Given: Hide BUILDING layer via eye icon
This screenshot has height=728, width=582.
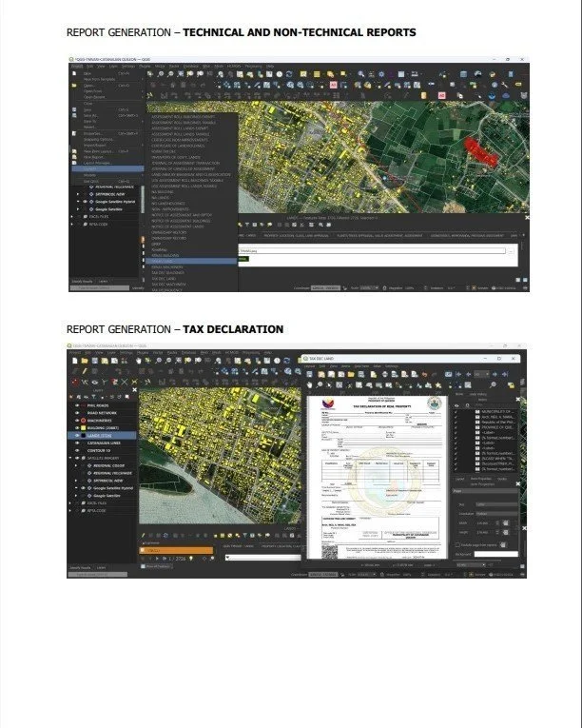Looking at the screenshot, I should pyautogui.click(x=77, y=427).
